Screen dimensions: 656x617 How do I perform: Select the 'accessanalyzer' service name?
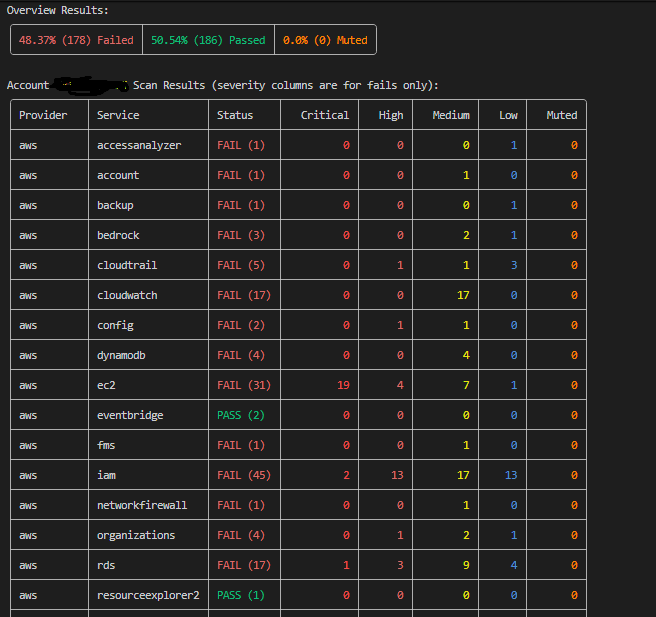(139, 145)
